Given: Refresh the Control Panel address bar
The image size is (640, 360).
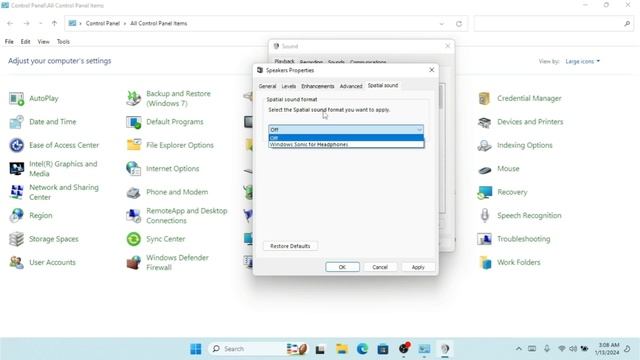Looking at the screenshot, I should (x=459, y=24).
